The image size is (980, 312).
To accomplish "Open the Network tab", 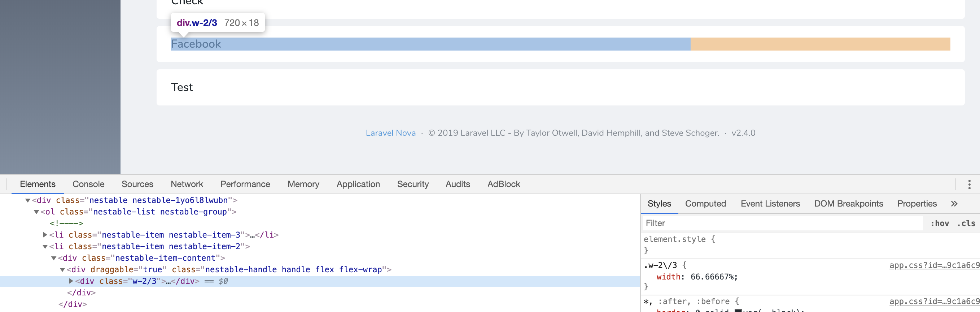I will tap(187, 185).
